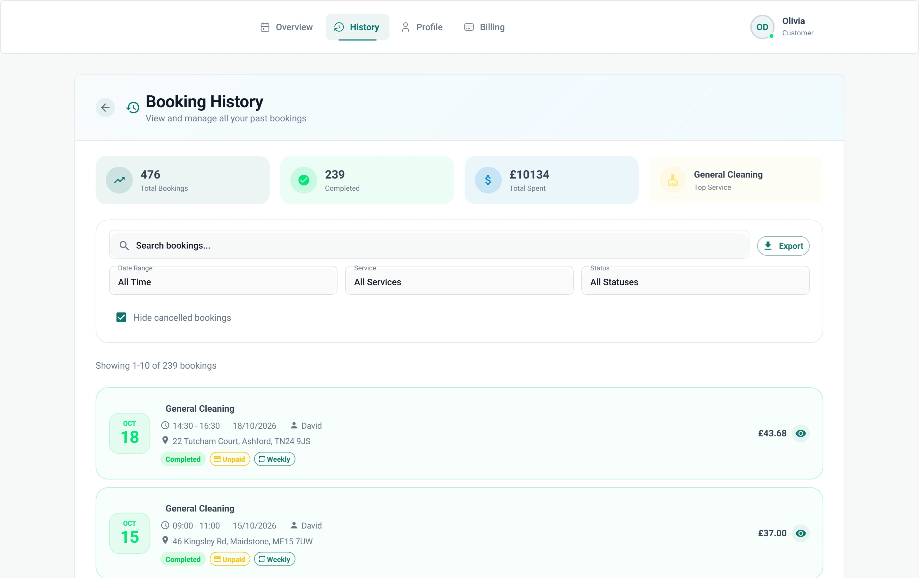
Task: Open the Date Range dropdown
Action: tap(223, 281)
